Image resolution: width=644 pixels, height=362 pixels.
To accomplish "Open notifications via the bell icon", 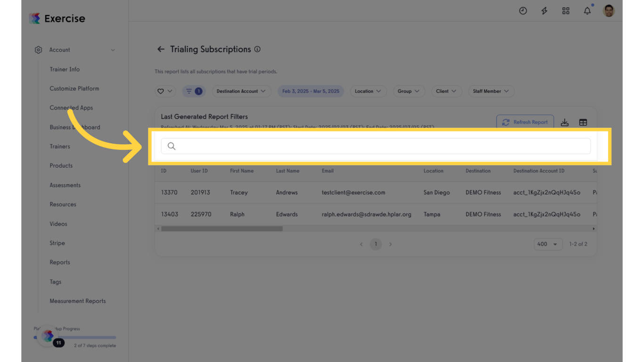I will point(587,10).
